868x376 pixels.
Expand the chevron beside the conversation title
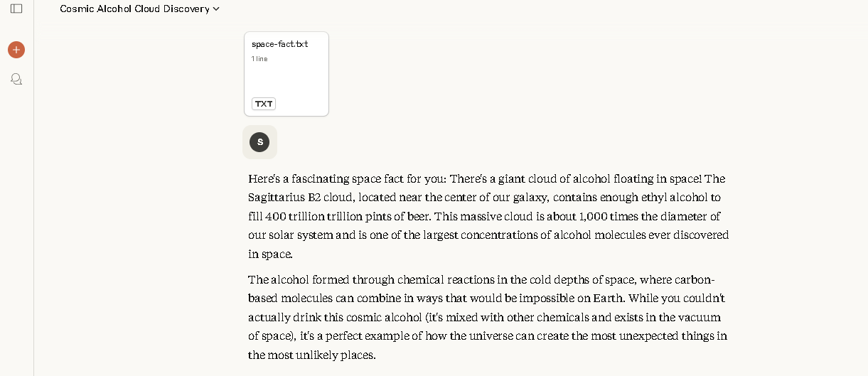216,9
